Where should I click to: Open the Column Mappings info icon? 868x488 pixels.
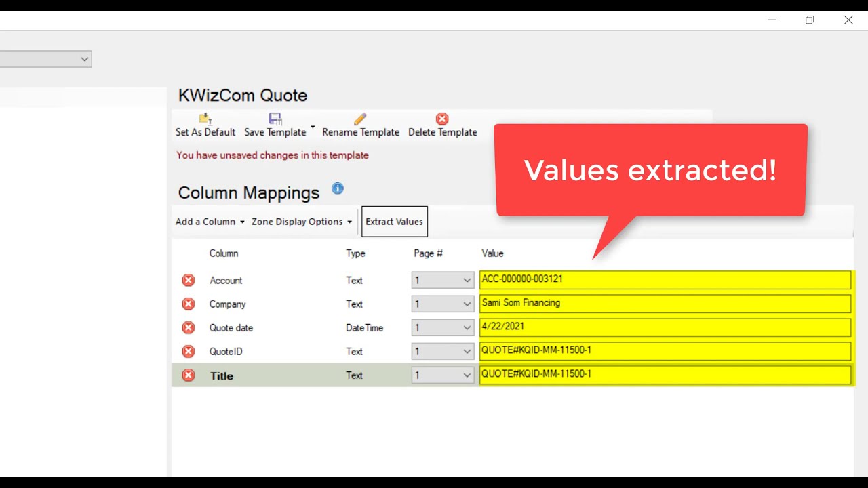coord(338,188)
